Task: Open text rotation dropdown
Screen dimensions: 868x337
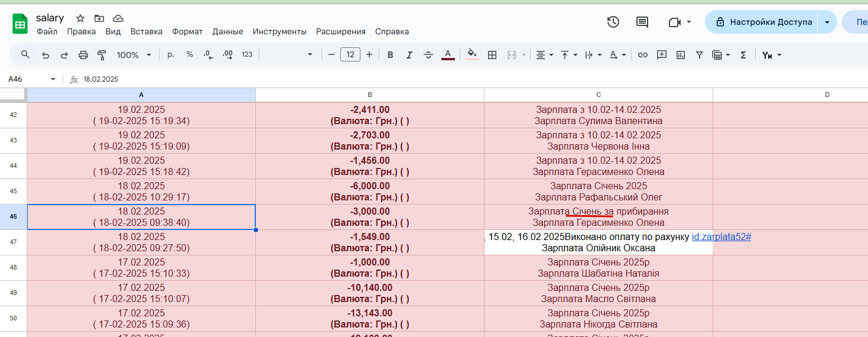Action: coord(617,54)
